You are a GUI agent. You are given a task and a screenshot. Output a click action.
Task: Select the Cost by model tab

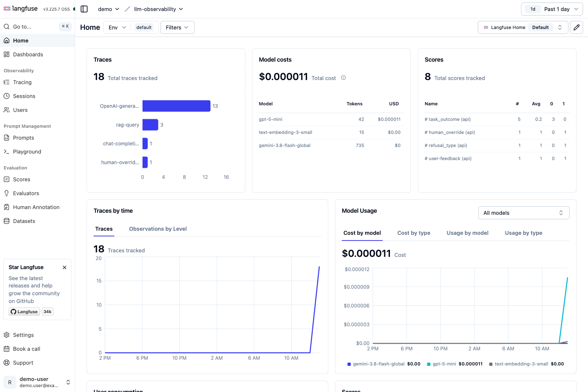tap(362, 233)
